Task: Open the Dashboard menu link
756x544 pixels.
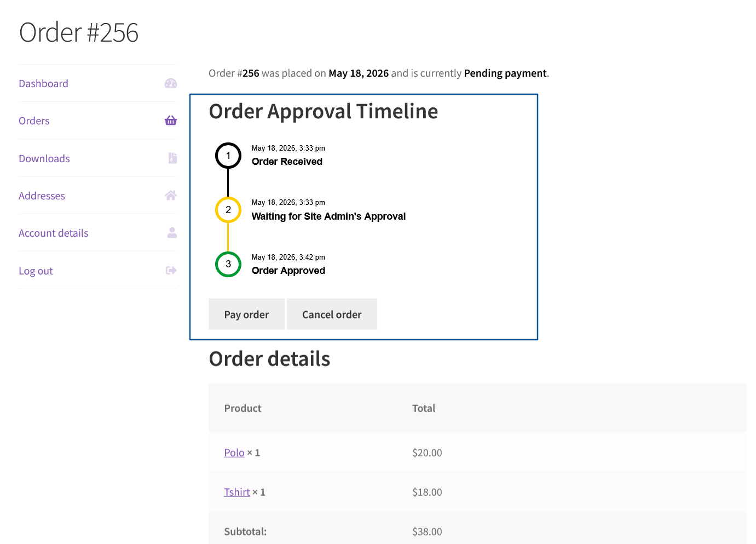Action: (x=43, y=83)
